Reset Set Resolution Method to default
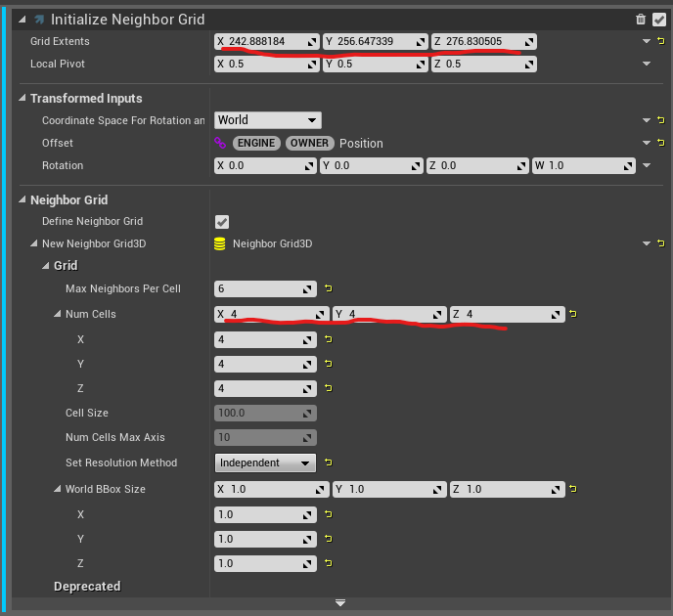This screenshot has width=673, height=616. click(329, 462)
